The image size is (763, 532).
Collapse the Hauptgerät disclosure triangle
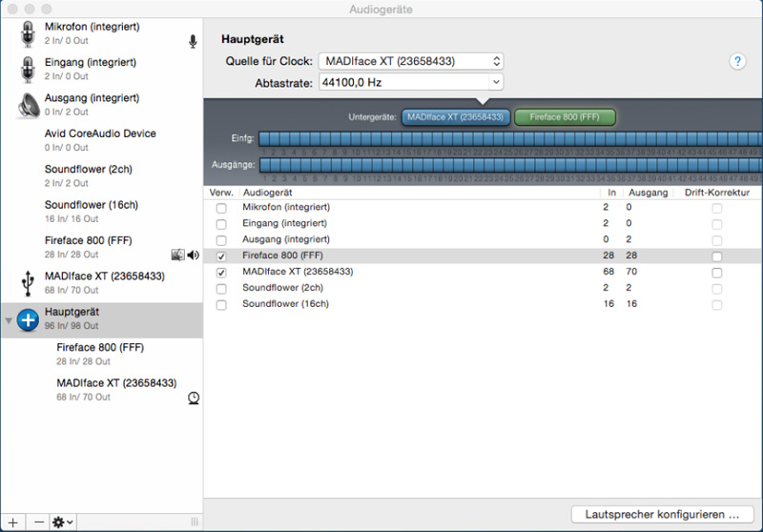[x=9, y=320]
